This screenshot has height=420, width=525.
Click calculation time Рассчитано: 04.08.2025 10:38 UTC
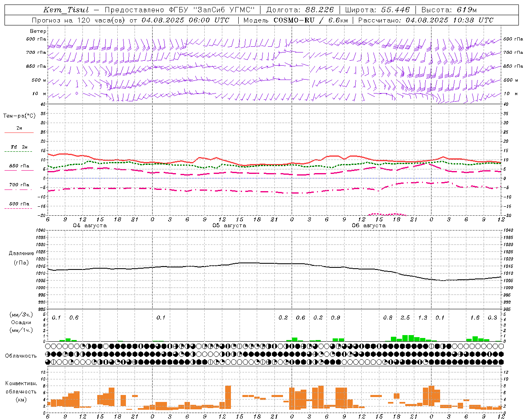[x=426, y=20]
